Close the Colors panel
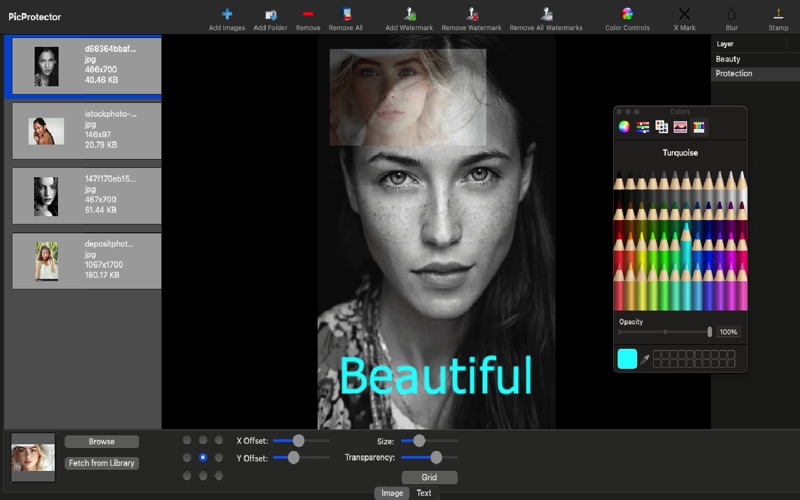 click(619, 112)
